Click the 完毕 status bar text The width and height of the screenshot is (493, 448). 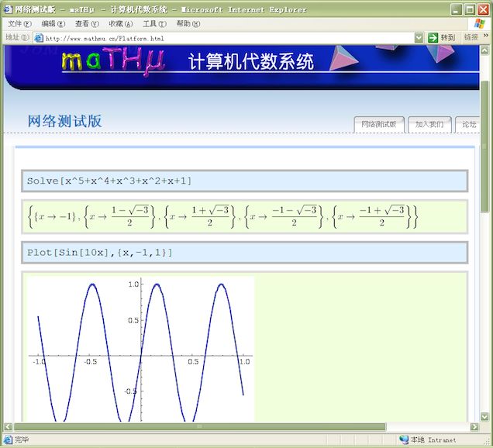pos(22,439)
